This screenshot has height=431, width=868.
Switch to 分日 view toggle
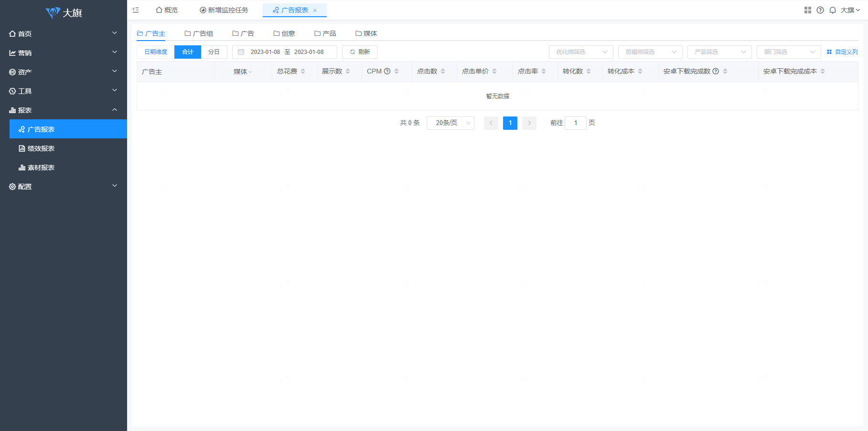(x=214, y=52)
